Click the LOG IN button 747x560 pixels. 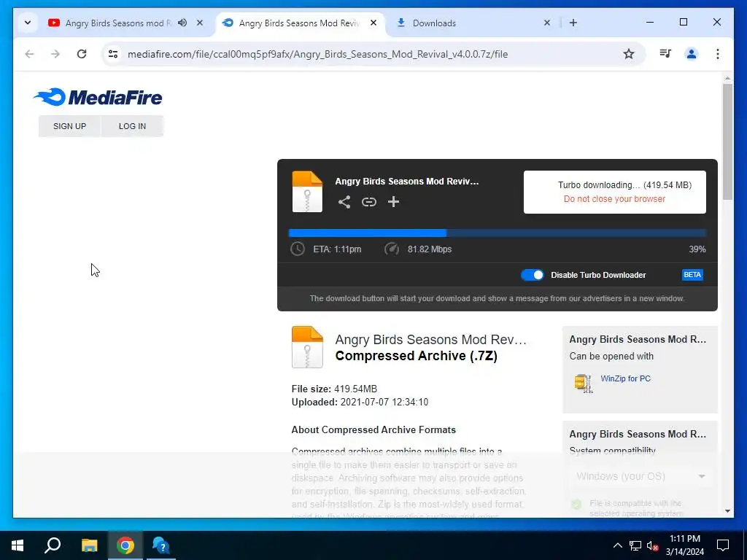pyautogui.click(x=133, y=126)
